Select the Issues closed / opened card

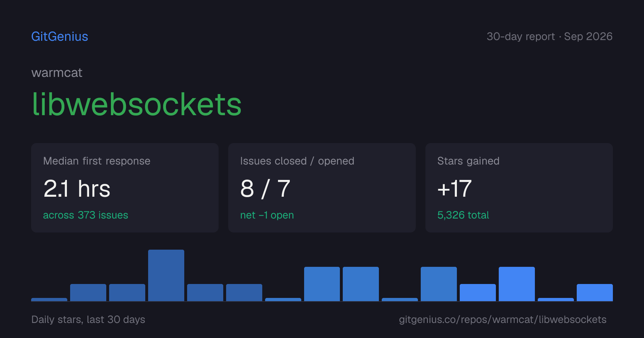pos(322,188)
